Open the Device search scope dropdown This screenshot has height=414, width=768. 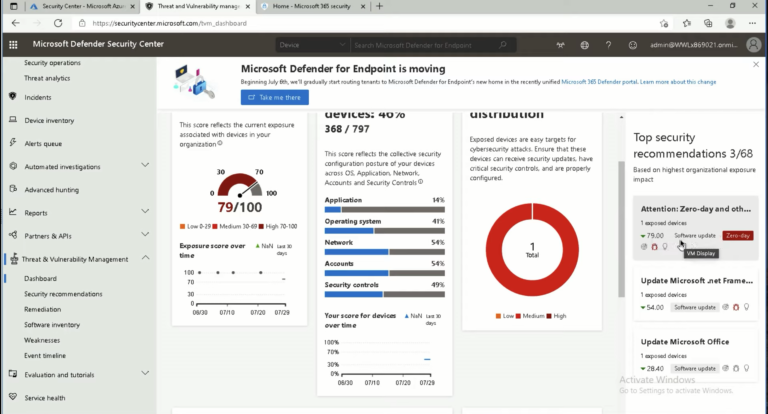coord(312,45)
